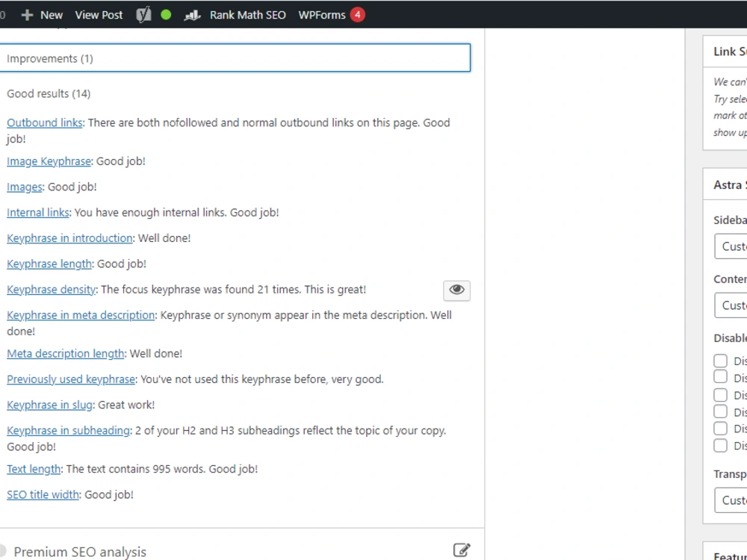Click the Premium SEO analysis edit icon
The image size is (747, 560).
[x=461, y=550]
